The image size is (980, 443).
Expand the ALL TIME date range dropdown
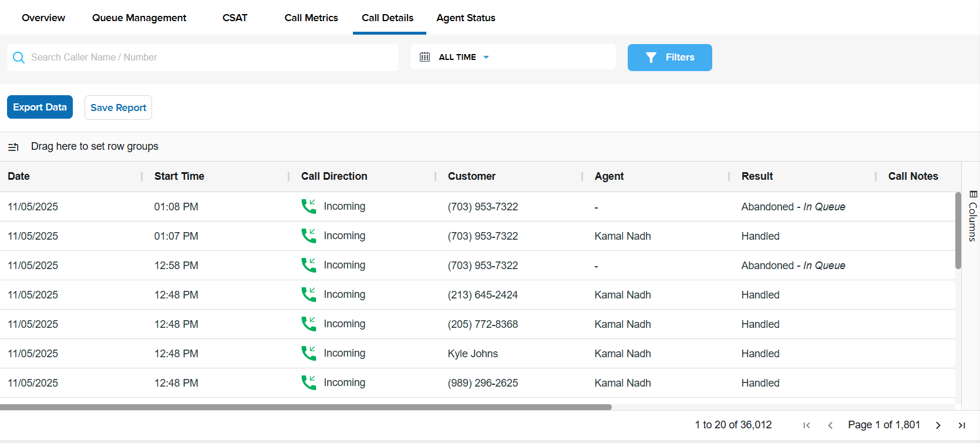pyautogui.click(x=486, y=57)
